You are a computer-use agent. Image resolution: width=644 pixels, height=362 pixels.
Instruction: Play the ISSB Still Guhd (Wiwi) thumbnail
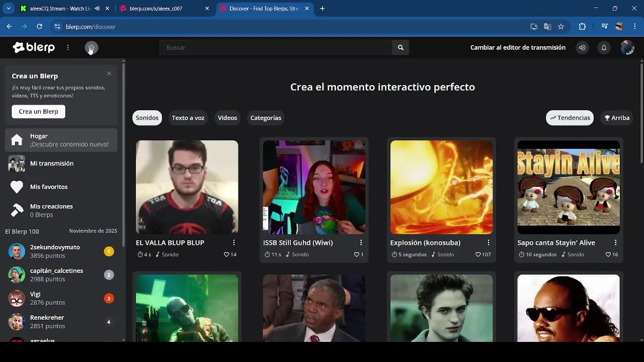point(314,187)
